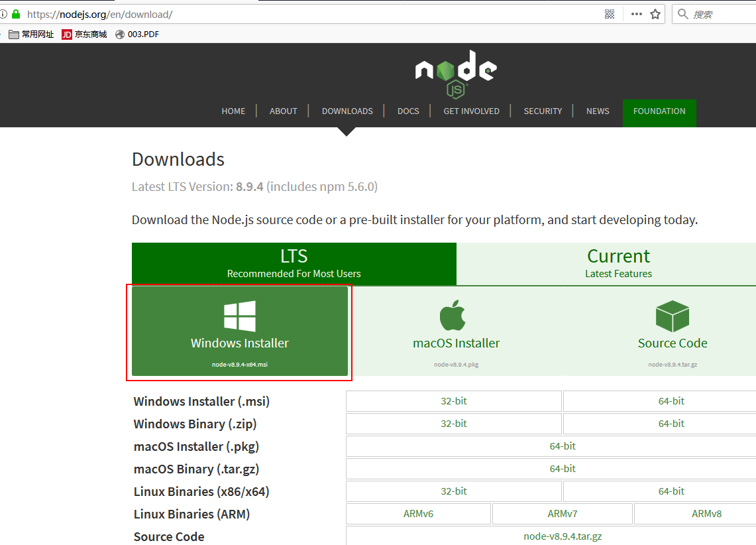The image size is (756, 545).
Task: Open the DOCS nav item
Action: pyautogui.click(x=408, y=111)
